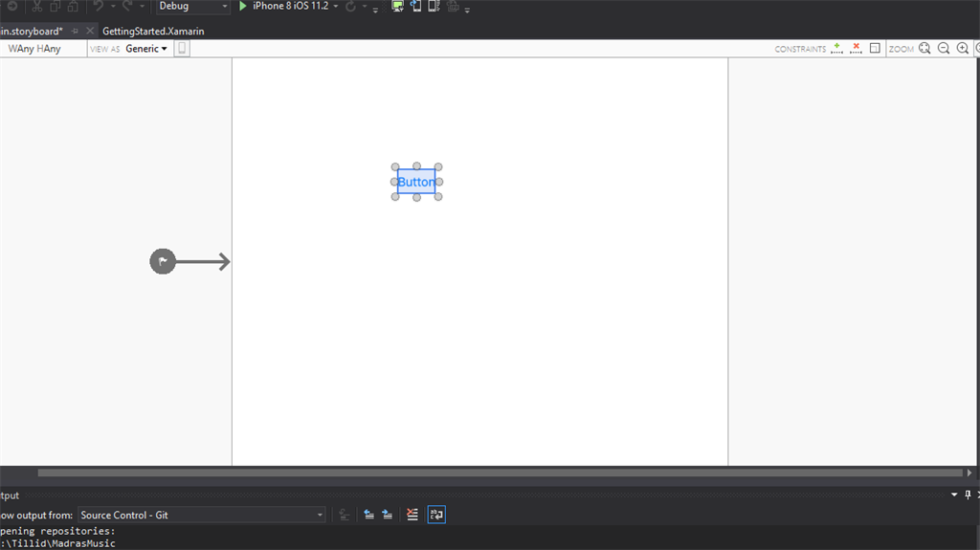
Task: Remove all constraints with red X icon
Action: tap(857, 49)
